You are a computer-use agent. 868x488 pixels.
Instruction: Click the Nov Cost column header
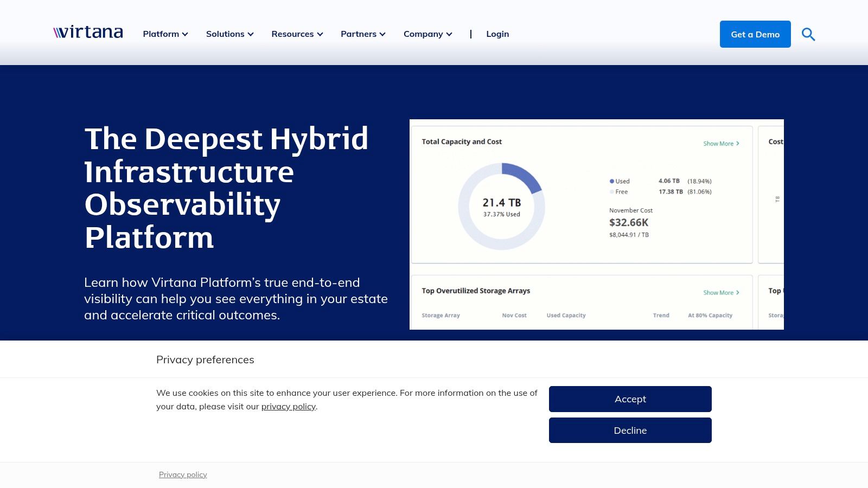(514, 315)
